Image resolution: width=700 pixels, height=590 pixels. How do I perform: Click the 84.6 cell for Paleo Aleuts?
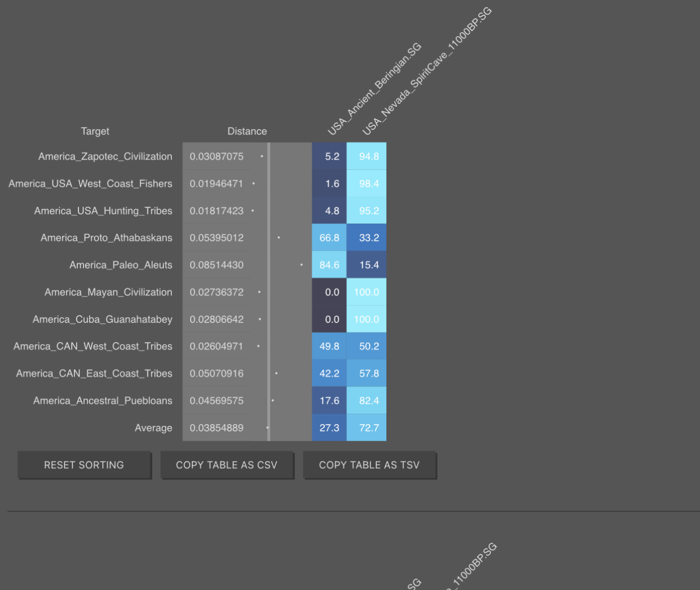329,265
